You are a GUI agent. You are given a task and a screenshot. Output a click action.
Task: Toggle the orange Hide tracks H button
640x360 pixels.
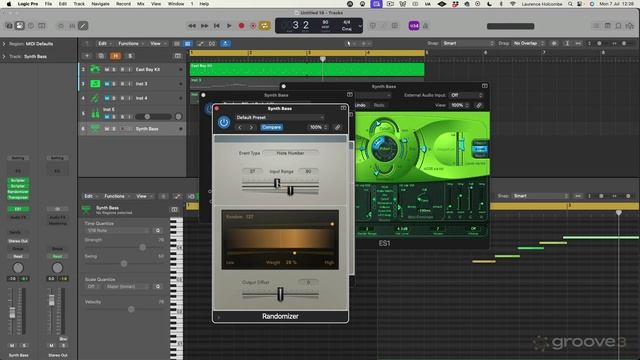point(116,56)
